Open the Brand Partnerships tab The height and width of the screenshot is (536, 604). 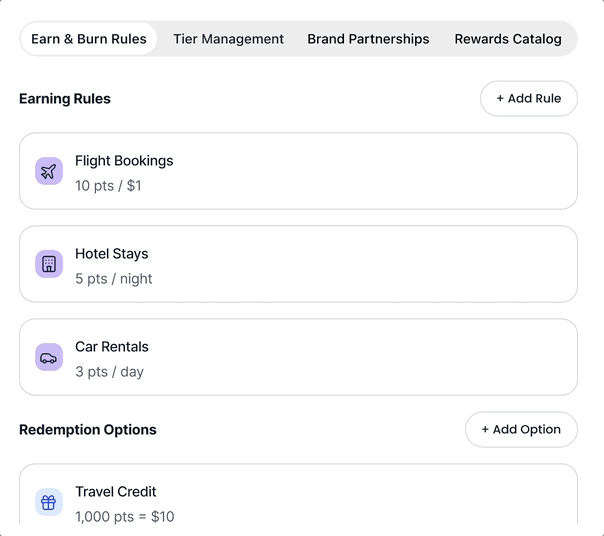click(368, 39)
